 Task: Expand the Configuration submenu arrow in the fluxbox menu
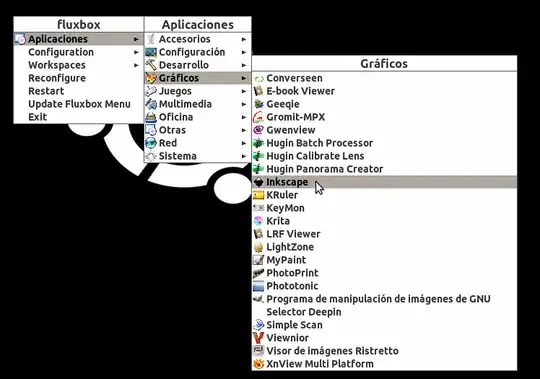[x=136, y=52]
